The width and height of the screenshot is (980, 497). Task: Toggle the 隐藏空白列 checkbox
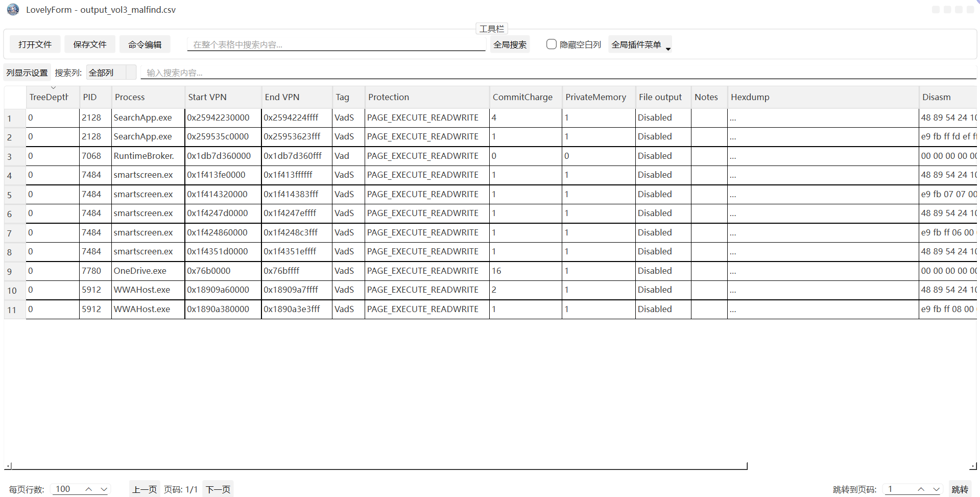pos(552,44)
